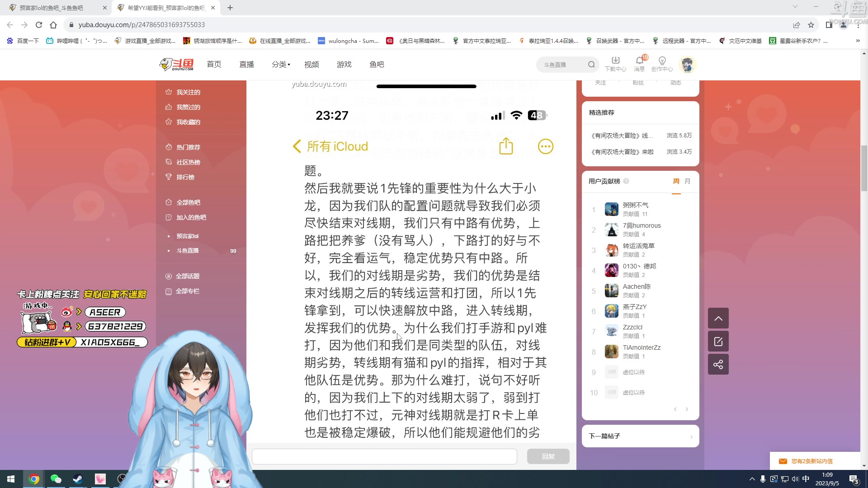Go to 鱼吧 in navigation
868x488 pixels.
[377, 65]
